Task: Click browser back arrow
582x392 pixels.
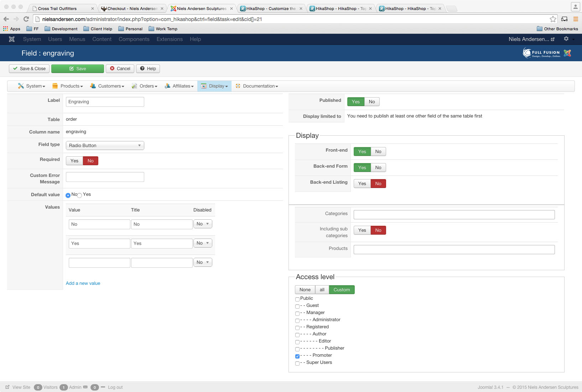Action: click(x=6, y=19)
